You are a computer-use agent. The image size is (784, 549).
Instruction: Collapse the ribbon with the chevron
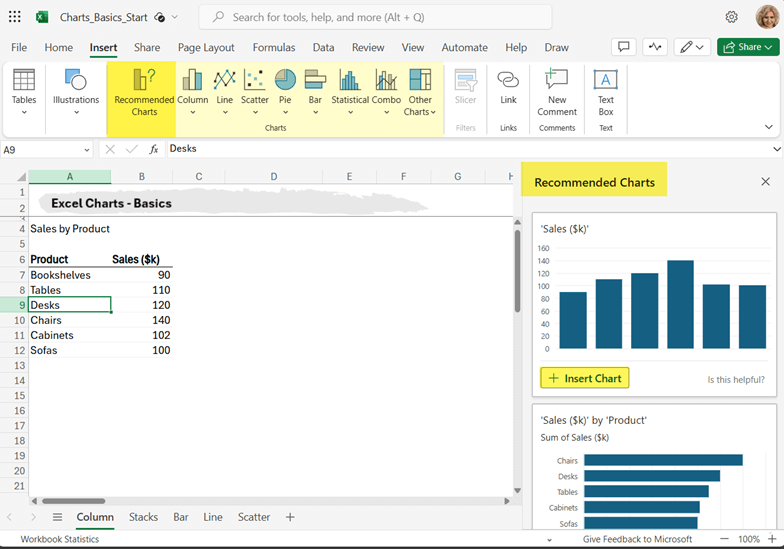769,127
